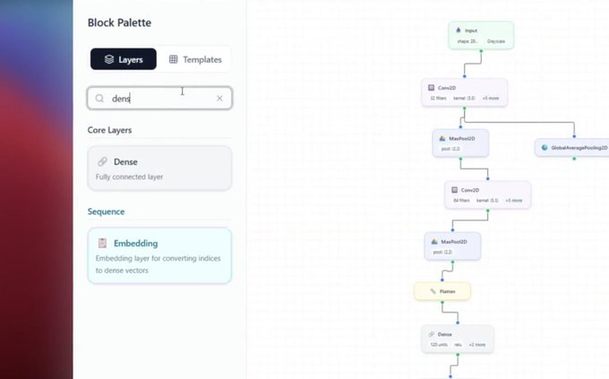Select the Embedding block in palette
609x379 pixels.
pyautogui.click(x=160, y=256)
